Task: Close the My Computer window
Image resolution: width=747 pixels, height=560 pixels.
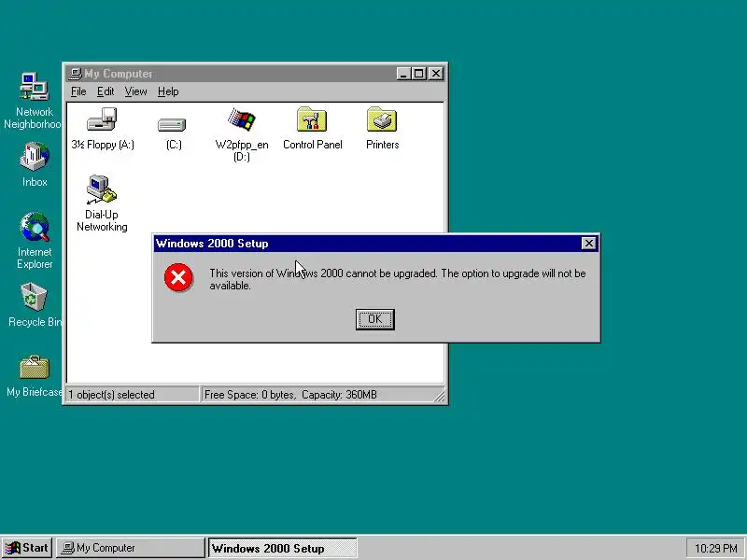Action: [x=436, y=74]
